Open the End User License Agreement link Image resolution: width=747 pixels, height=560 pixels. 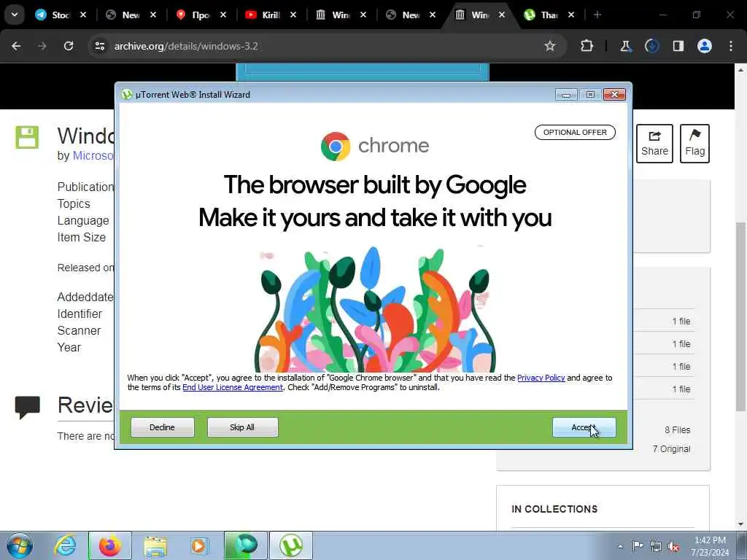[233, 387]
